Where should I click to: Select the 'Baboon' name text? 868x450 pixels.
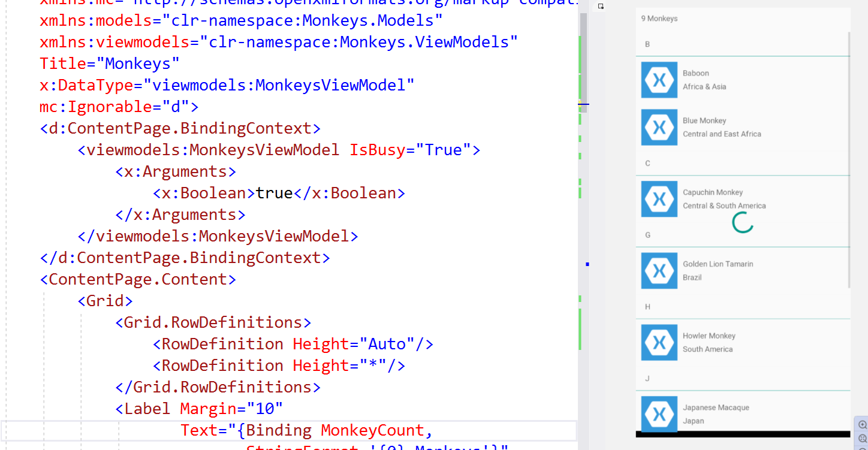[695, 73]
